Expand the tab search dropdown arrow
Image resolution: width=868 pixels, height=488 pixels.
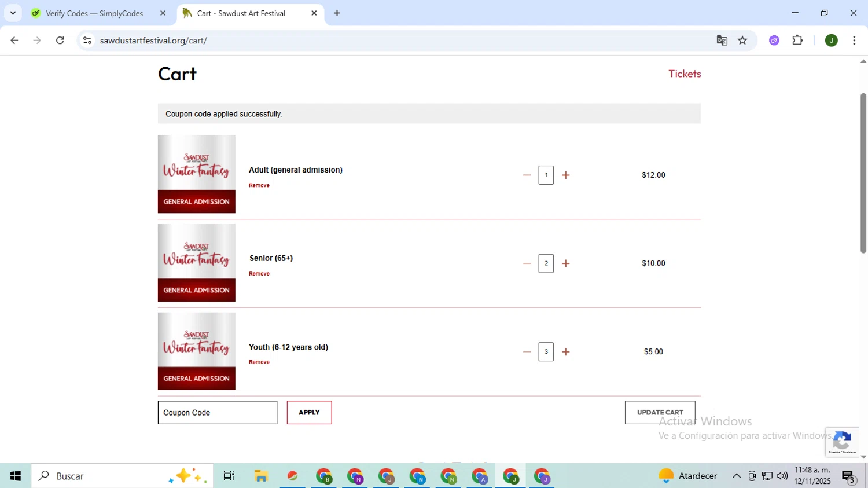click(x=13, y=13)
